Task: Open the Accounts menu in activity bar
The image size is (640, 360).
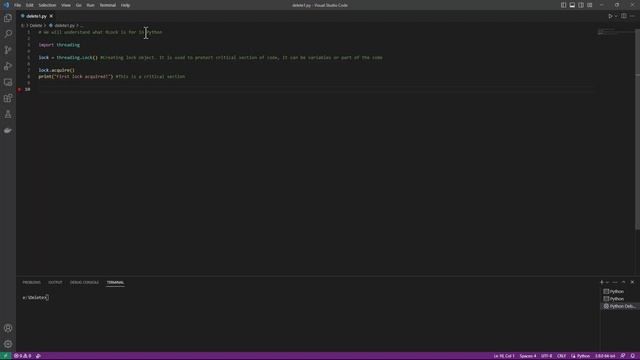Action: (8, 328)
